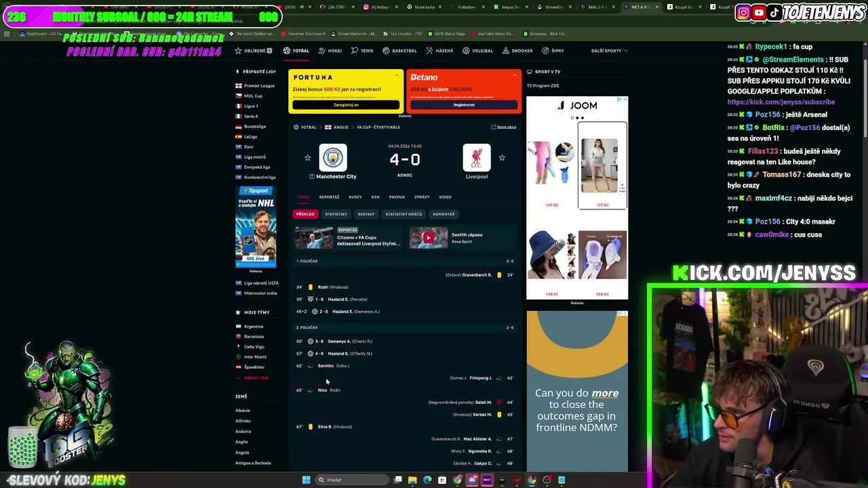This screenshot has width=868, height=488.
Task: Open Instagram icon in stream overlay
Action: tap(743, 13)
